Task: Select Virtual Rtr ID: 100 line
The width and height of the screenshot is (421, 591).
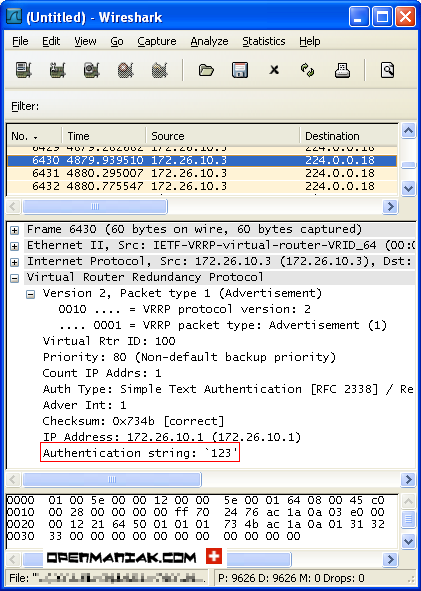Action: (109, 341)
